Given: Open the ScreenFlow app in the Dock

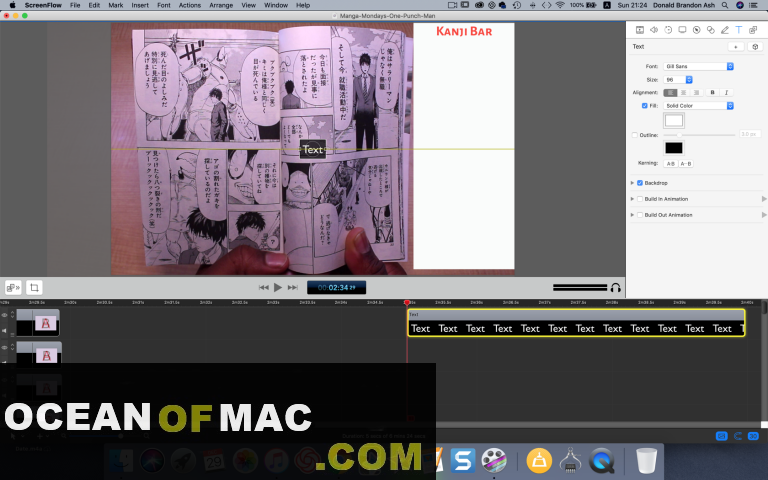Looking at the screenshot, I should point(494,460).
